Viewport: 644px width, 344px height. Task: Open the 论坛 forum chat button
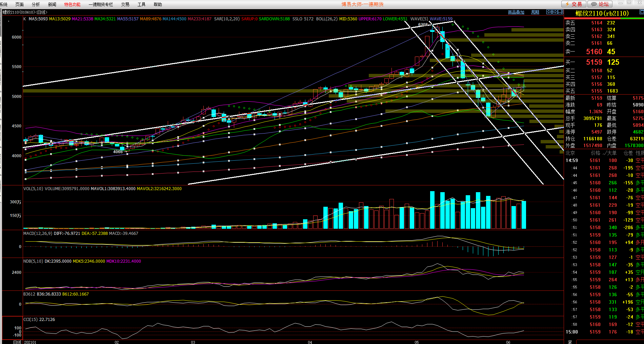[x=600, y=4]
